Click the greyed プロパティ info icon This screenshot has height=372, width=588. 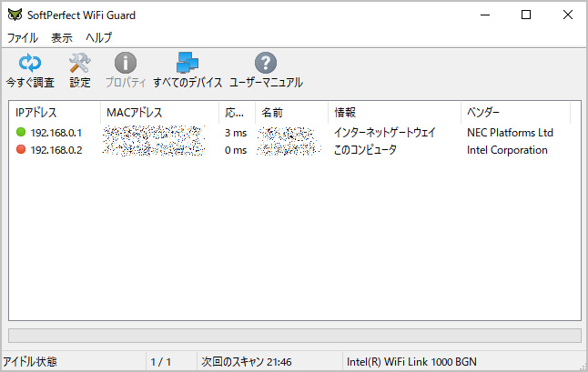click(x=126, y=63)
